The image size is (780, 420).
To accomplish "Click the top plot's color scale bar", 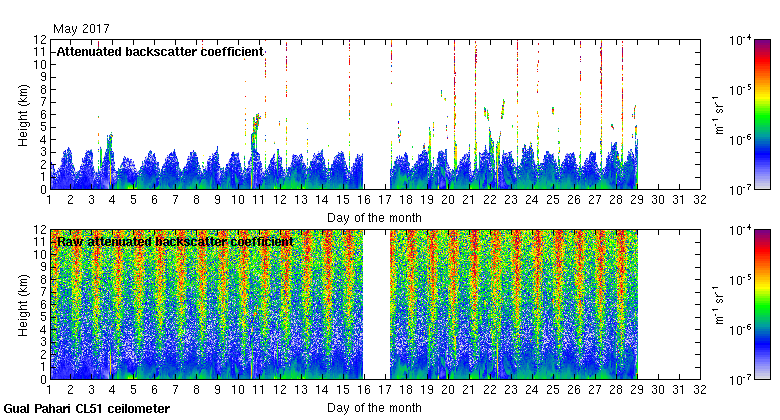I will point(762,114).
